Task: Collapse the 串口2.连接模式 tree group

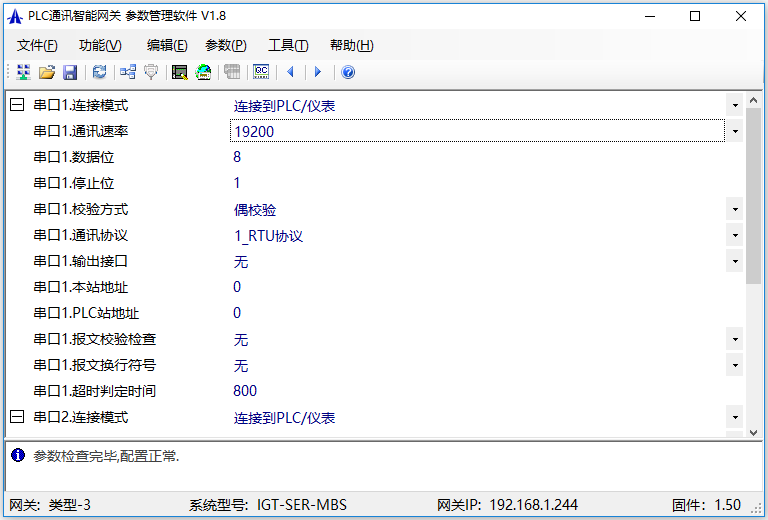Action: pos(16,417)
